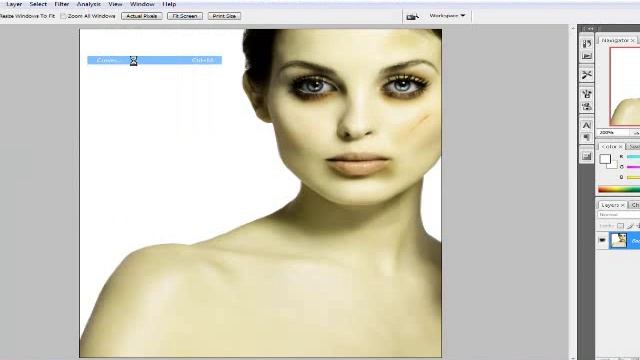Open the Layer Comps panel icon
640x360 pixels.
point(587,156)
